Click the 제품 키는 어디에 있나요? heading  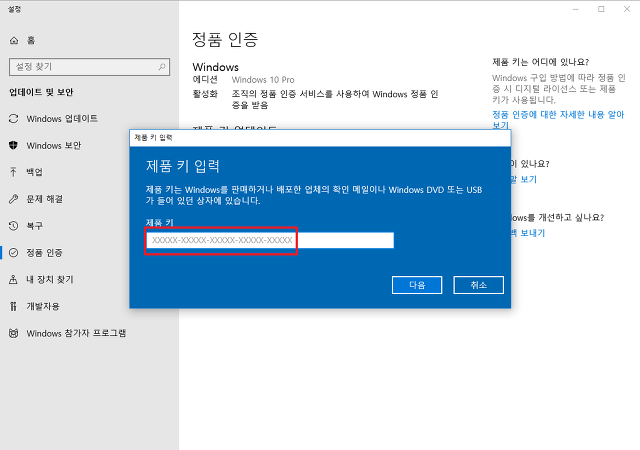pos(540,62)
